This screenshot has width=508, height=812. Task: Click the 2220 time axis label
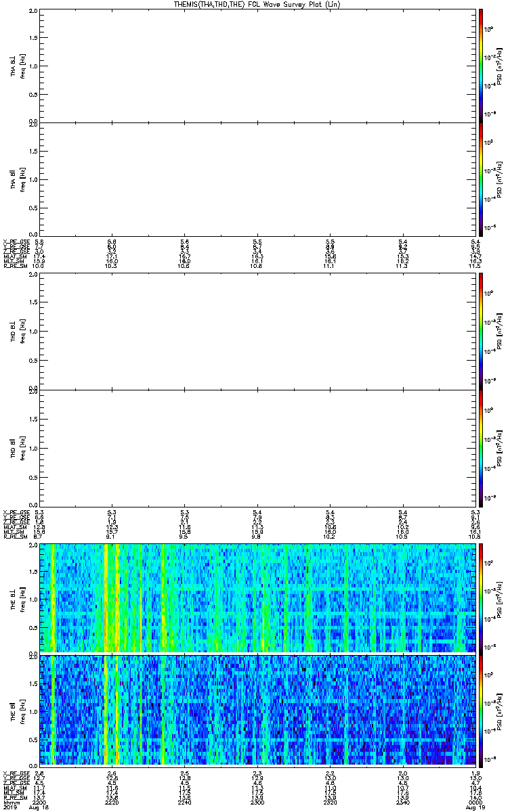(x=112, y=802)
